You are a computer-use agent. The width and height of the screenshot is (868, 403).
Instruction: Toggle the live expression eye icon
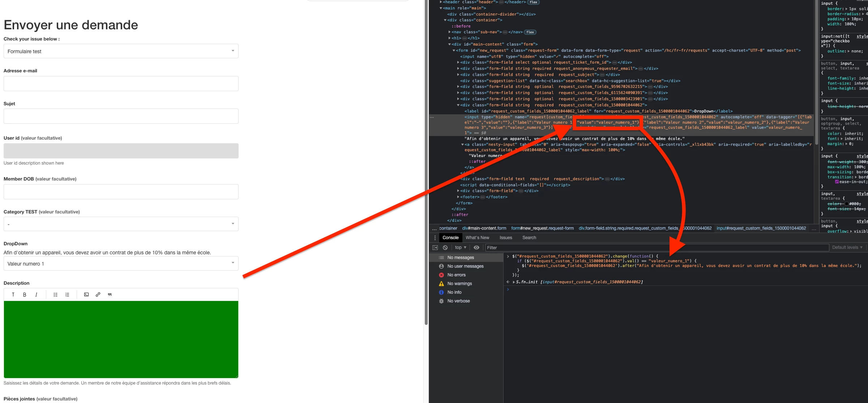point(476,247)
